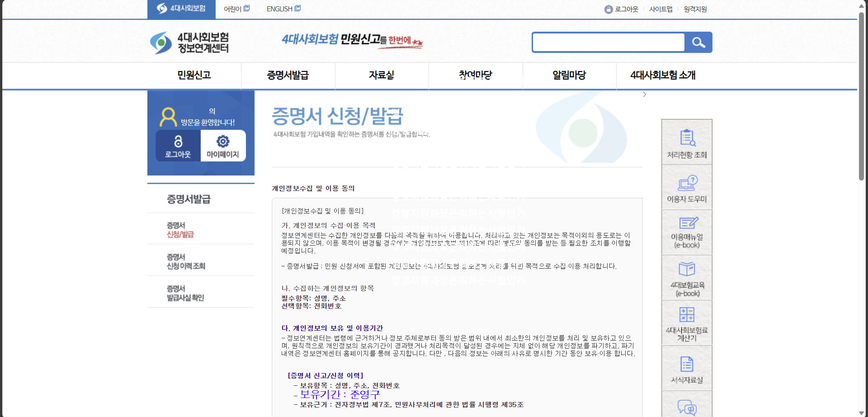Expand the next banner with the right chevron arrow

pos(644,94)
